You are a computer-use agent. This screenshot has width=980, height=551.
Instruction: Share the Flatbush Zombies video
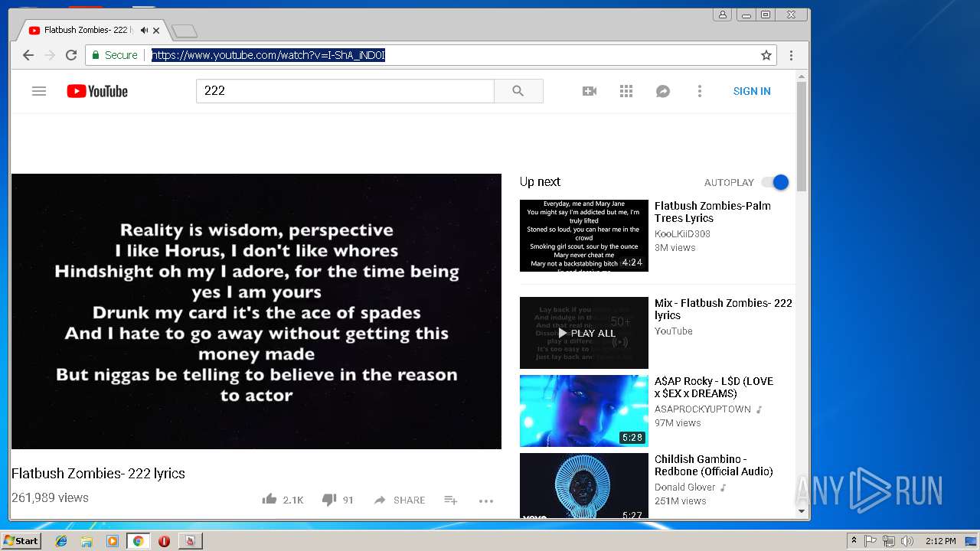coord(399,500)
